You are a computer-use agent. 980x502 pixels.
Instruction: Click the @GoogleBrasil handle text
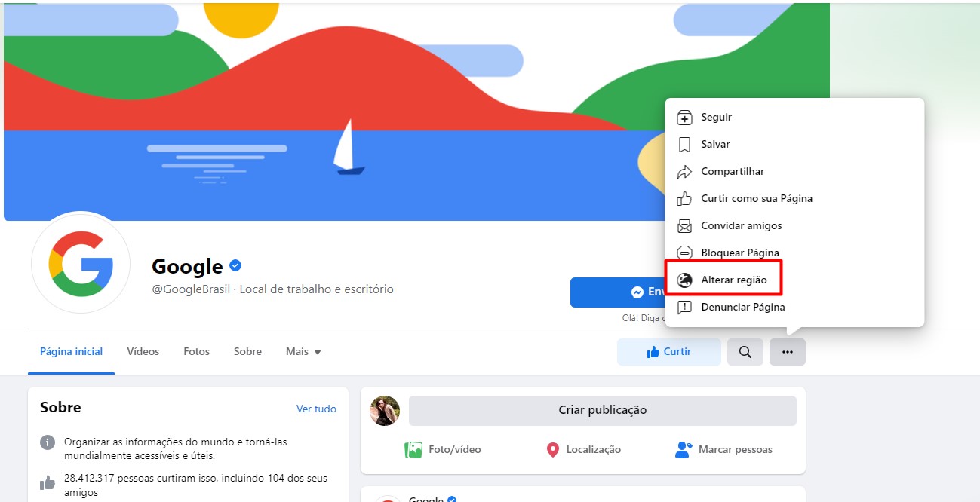coord(193,289)
